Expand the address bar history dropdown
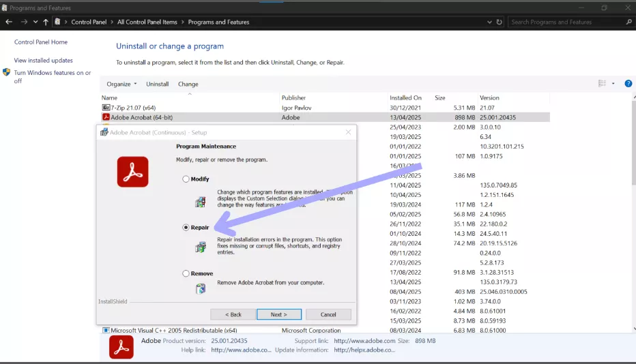The image size is (636, 364). tap(489, 22)
